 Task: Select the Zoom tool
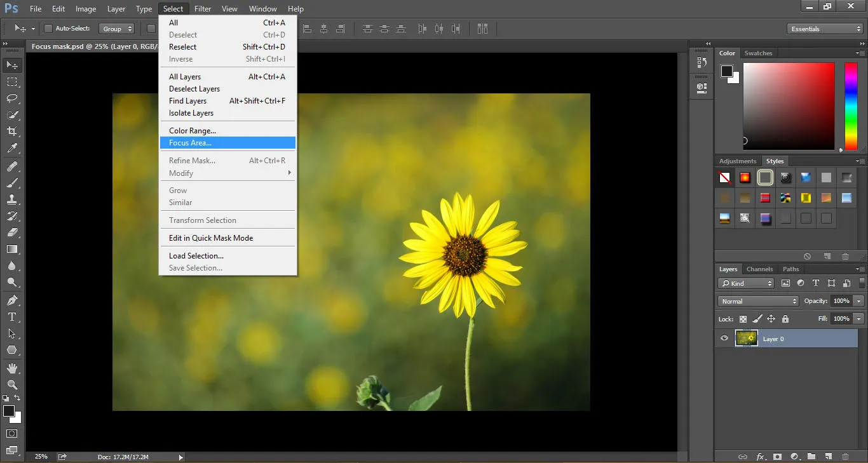[x=12, y=385]
